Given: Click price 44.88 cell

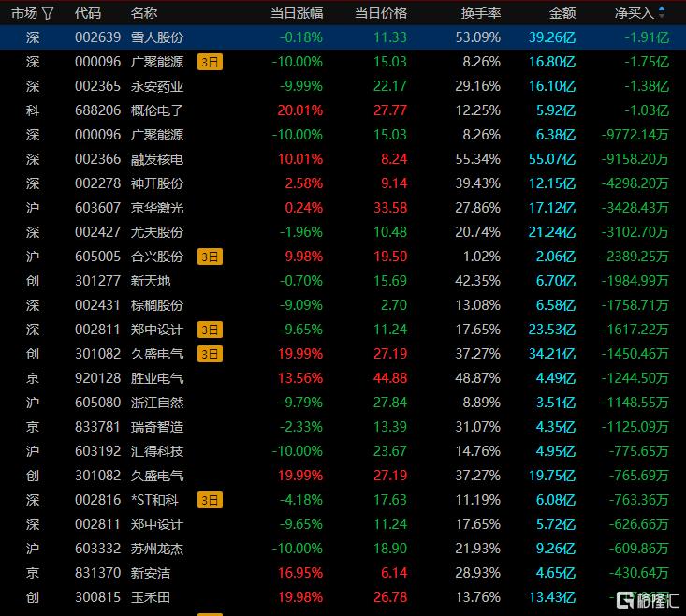Looking at the screenshot, I should 390,378.
